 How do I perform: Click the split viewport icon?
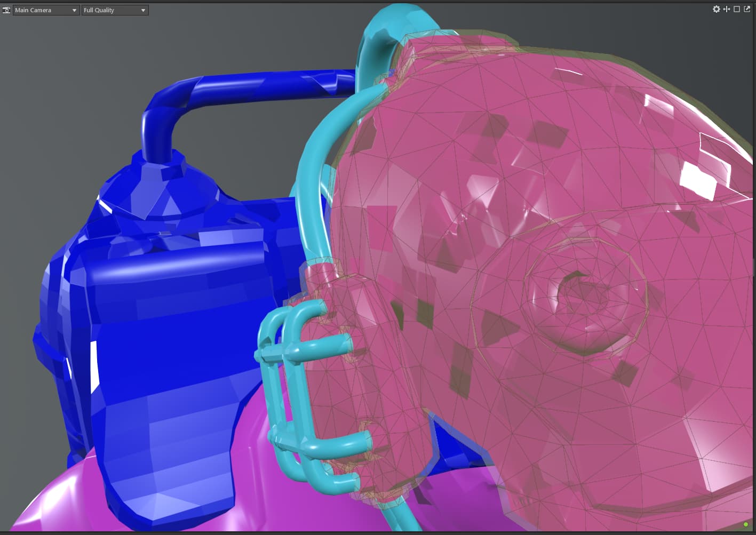[x=726, y=9]
